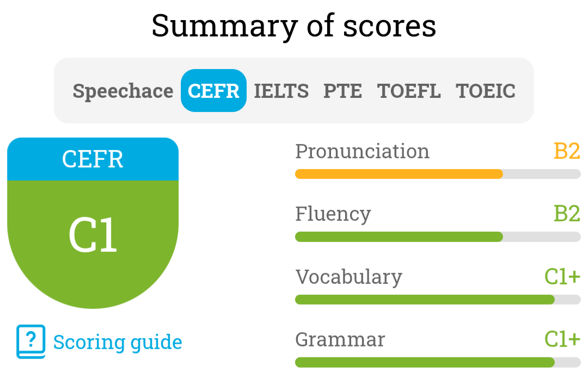
Task: Click the orange B2 Pronunciation score
Action: tap(567, 151)
